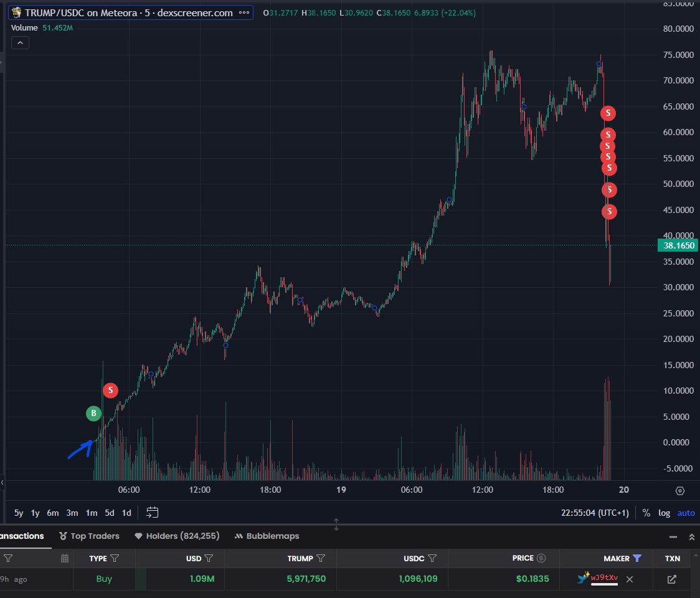
Task: Enable log scale on the price axis
Action: 665,513
